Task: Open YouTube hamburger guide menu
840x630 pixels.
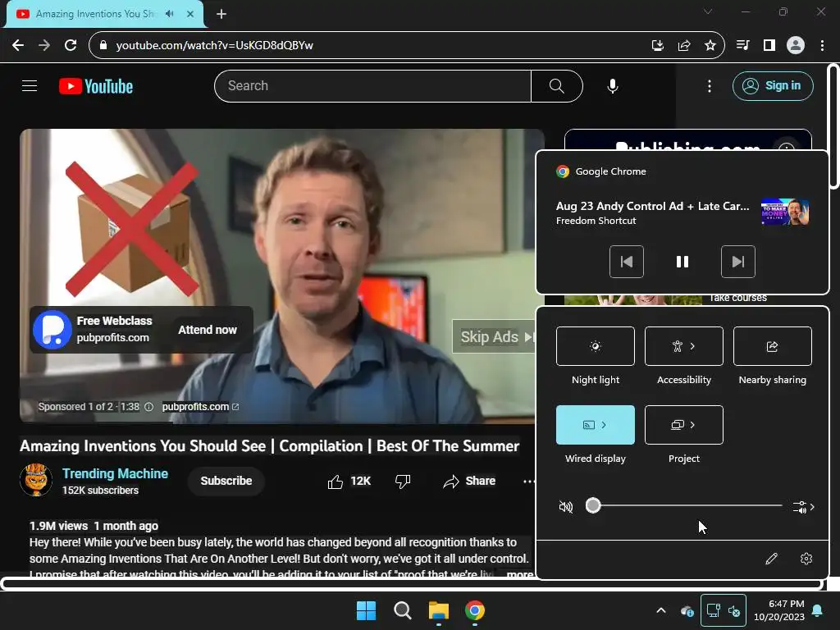Action: coord(30,85)
